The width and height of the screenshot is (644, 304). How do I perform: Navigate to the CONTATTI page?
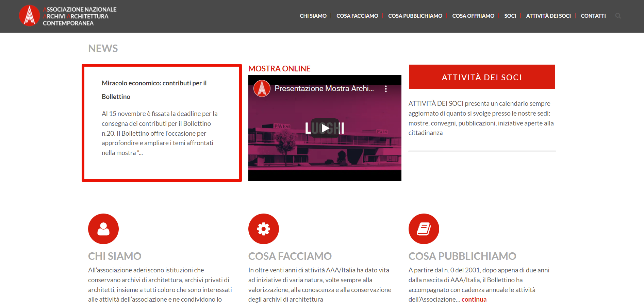click(593, 16)
